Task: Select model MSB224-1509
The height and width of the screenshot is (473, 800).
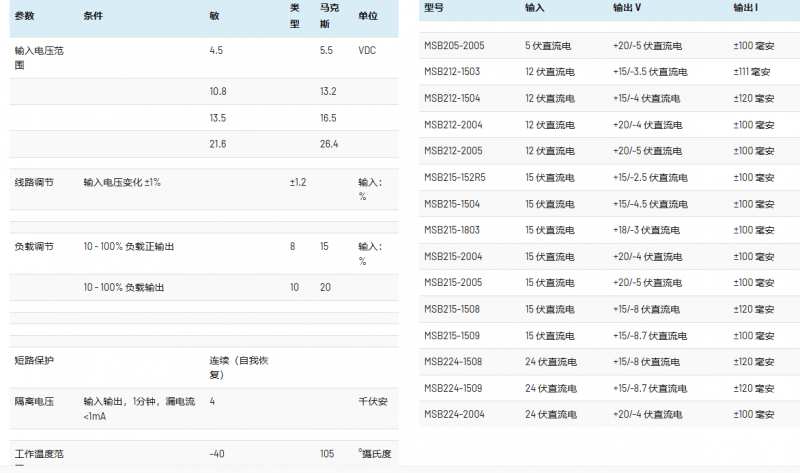Action: pyautogui.click(x=453, y=388)
